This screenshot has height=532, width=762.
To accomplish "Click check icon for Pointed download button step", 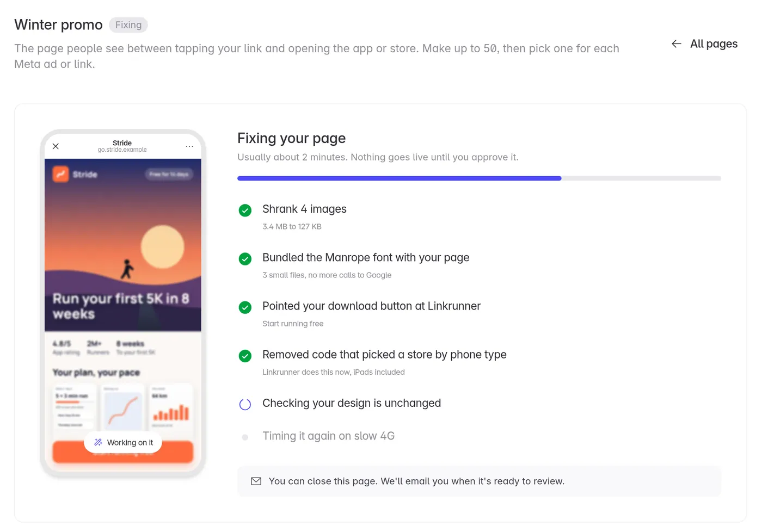I will (x=245, y=307).
